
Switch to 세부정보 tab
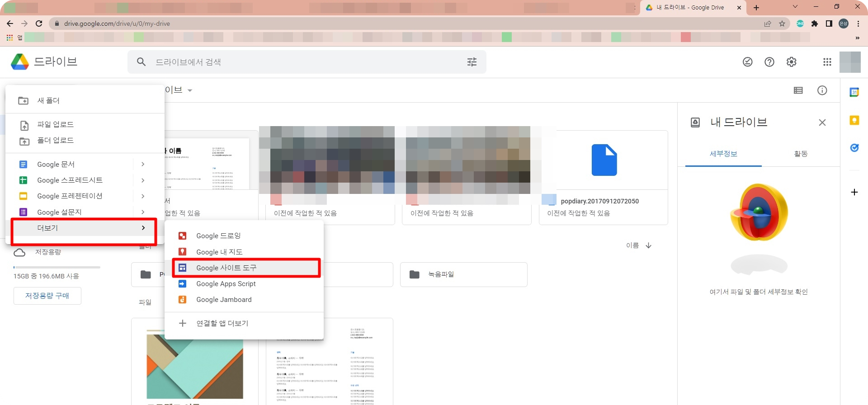[x=723, y=154]
